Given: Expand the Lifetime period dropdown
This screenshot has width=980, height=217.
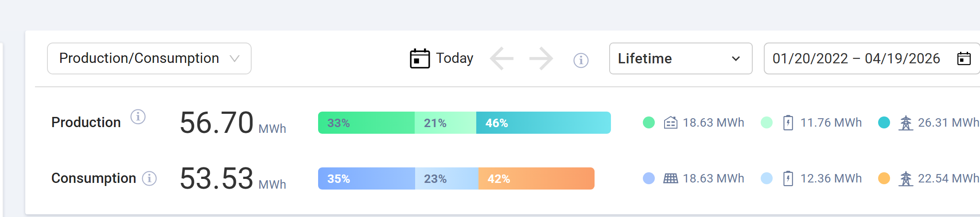Looking at the screenshot, I should click(680, 58).
